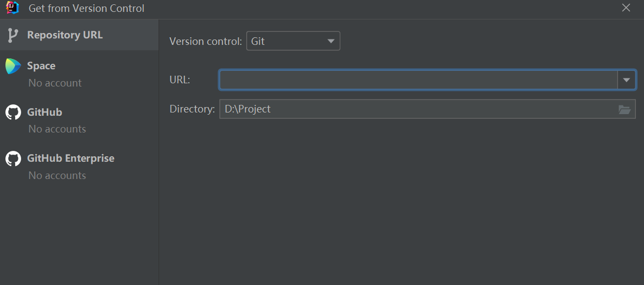Click the colorful Space logo icon
Viewport: 644px width, 285px height.
[x=13, y=66]
